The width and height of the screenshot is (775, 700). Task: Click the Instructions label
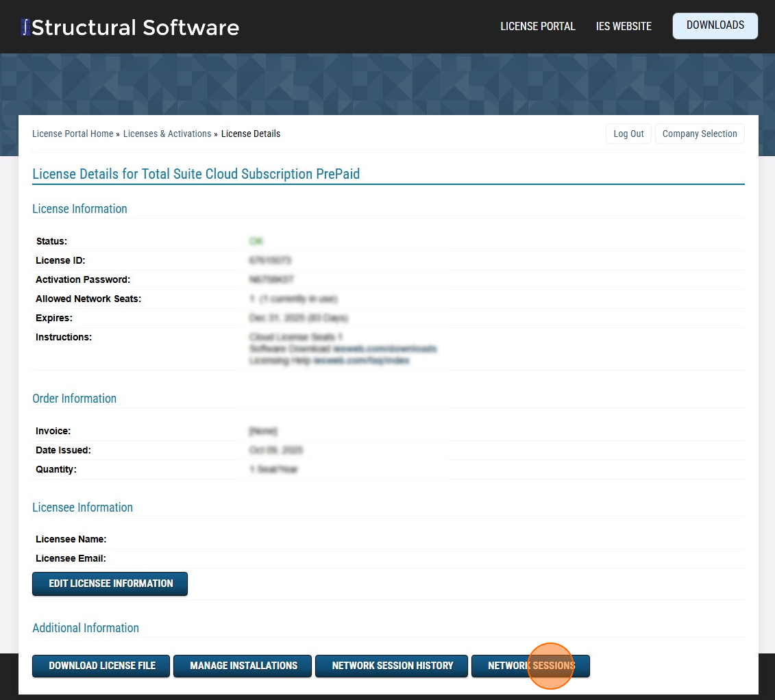64,338
